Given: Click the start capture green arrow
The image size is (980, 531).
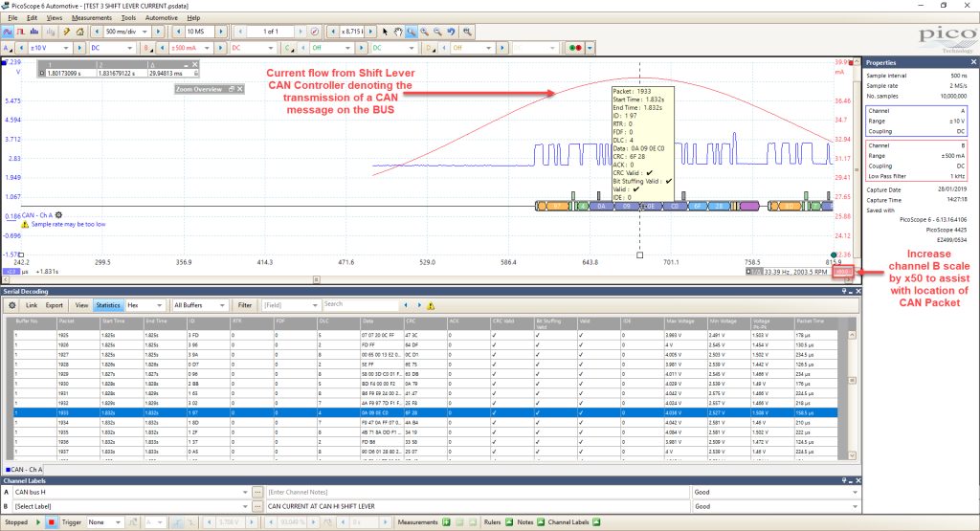Looking at the screenshot, I should [38, 522].
